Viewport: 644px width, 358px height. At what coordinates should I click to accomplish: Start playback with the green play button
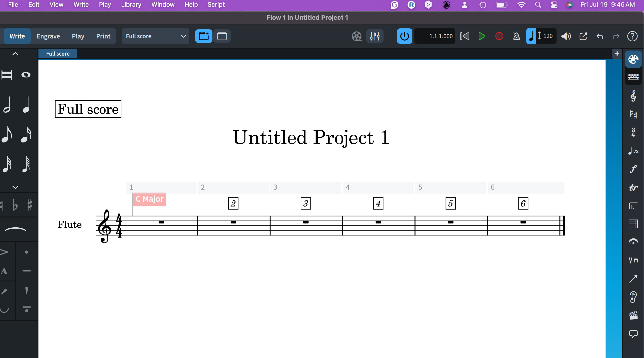pos(482,36)
